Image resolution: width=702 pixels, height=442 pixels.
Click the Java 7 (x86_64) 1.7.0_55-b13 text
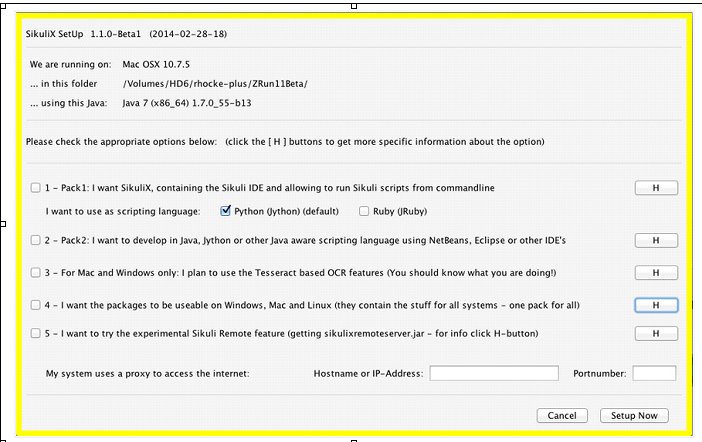187,103
